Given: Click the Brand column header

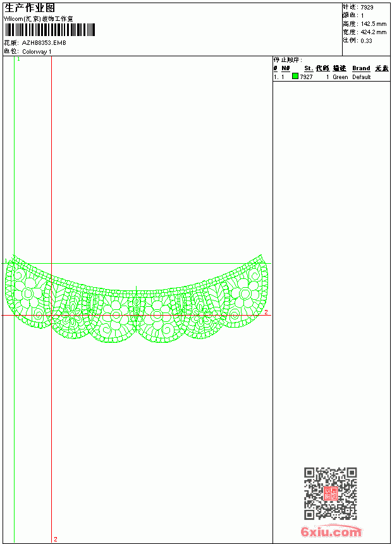Looking at the screenshot, I should [x=361, y=68].
